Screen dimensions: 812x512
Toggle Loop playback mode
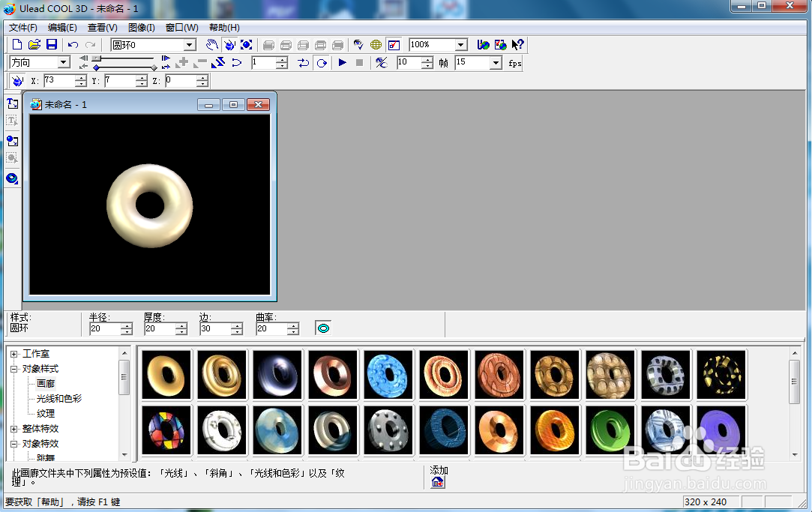coord(322,63)
